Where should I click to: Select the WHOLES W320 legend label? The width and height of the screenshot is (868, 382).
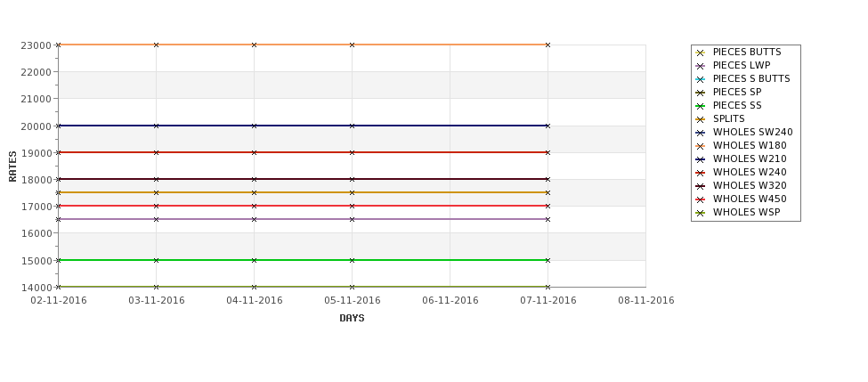pyautogui.click(x=750, y=185)
